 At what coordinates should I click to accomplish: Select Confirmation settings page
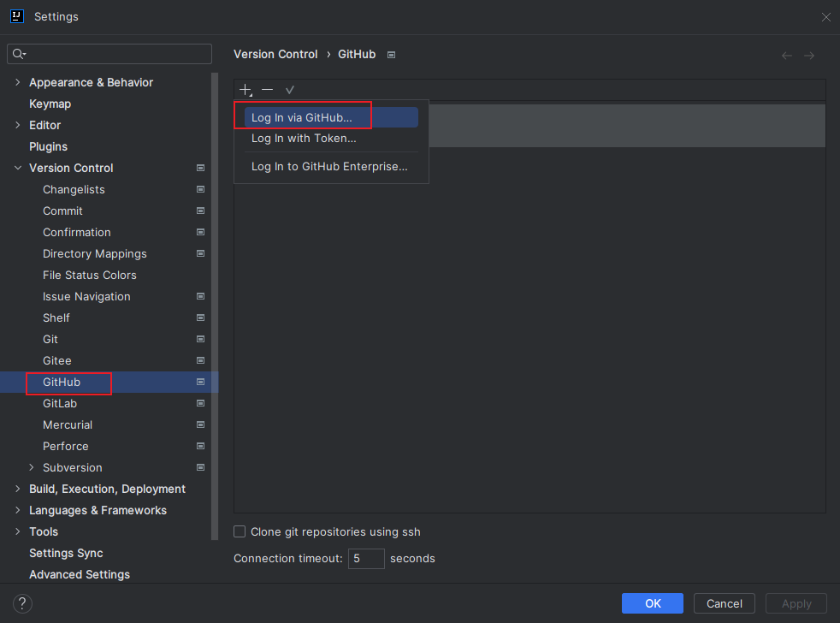coord(77,232)
